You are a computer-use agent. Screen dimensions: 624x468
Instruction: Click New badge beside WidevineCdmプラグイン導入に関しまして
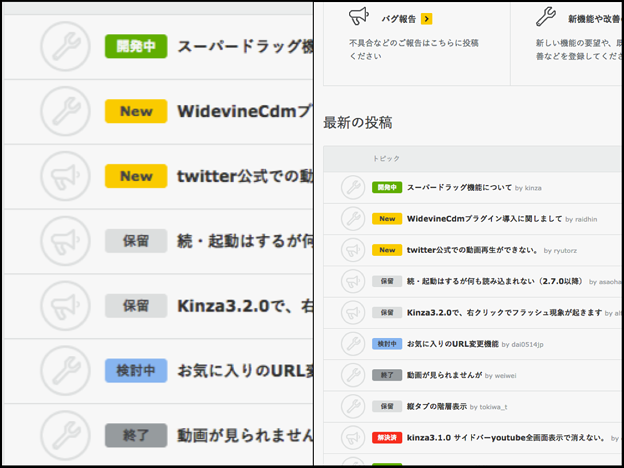tap(387, 218)
